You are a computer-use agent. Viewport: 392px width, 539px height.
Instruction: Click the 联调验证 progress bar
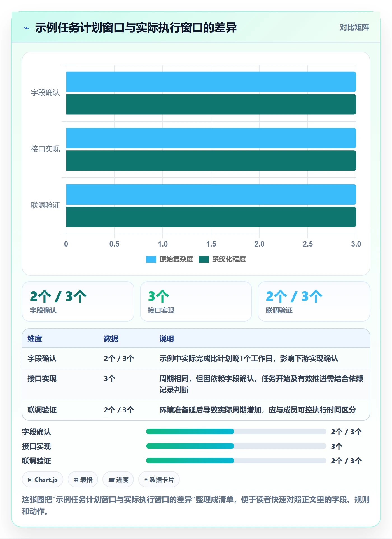236,461
